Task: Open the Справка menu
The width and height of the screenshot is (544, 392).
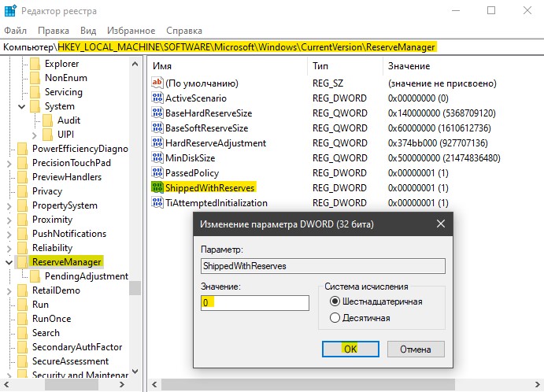Action: pos(184,31)
